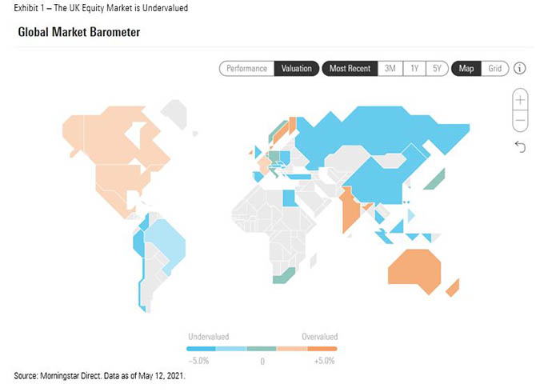Click Russia on the map
The height and width of the screenshot is (392, 540).
click(376, 132)
